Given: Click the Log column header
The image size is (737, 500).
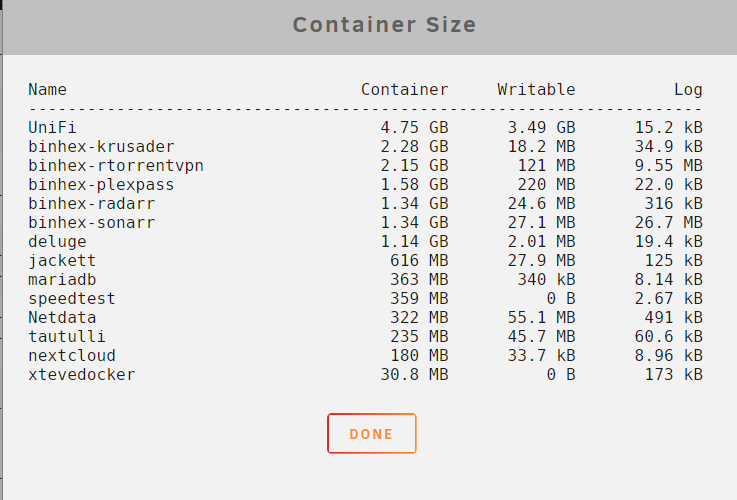Looking at the screenshot, I should pyautogui.click(x=688, y=90).
